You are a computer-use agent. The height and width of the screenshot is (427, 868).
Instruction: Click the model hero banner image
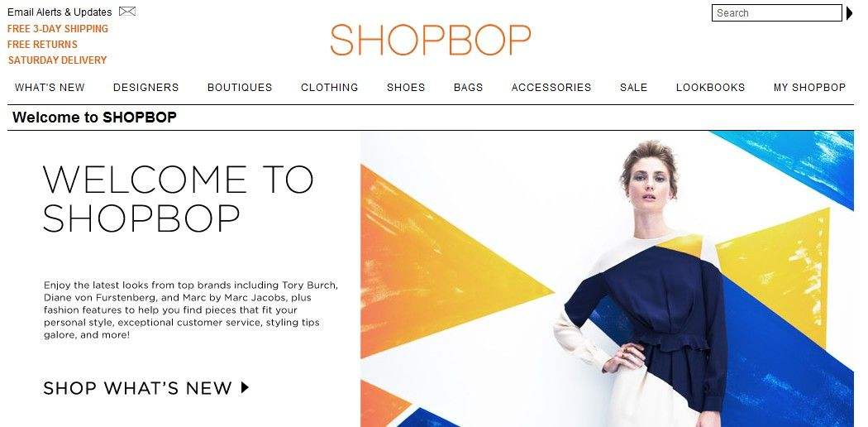coord(608,279)
